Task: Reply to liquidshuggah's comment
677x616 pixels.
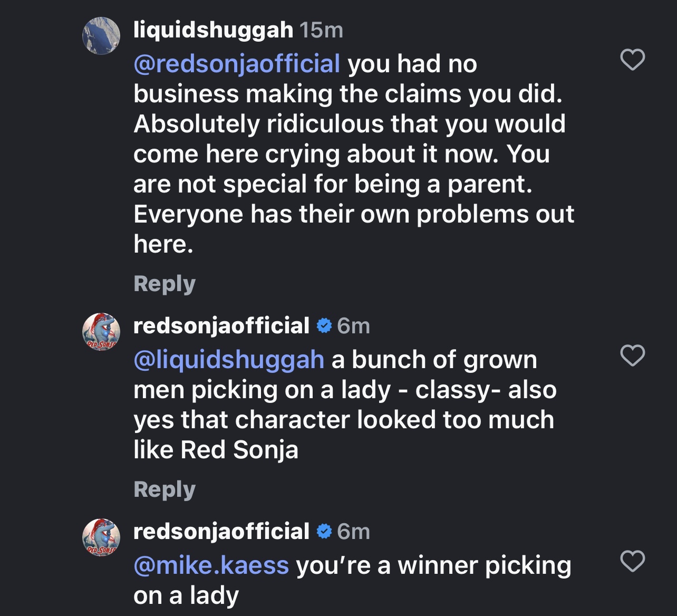Action: point(165,284)
